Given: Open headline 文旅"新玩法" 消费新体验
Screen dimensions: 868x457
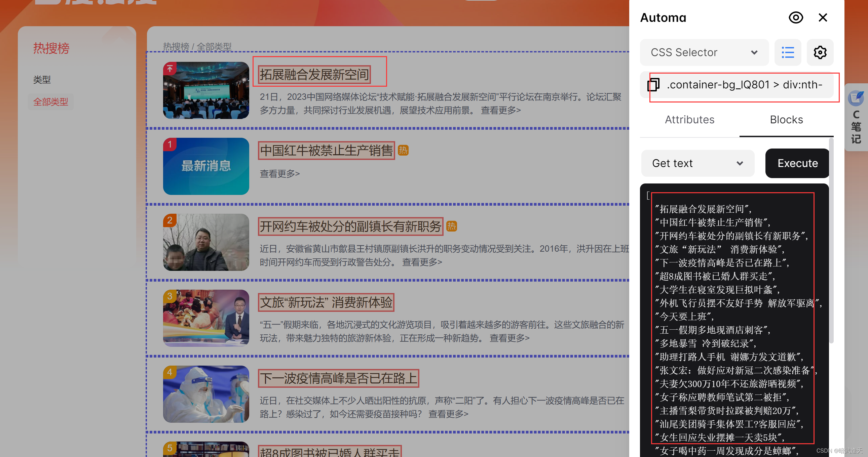Looking at the screenshot, I should (326, 302).
